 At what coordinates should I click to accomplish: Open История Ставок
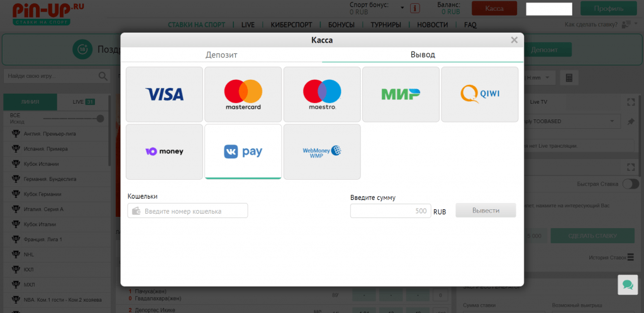(611, 258)
